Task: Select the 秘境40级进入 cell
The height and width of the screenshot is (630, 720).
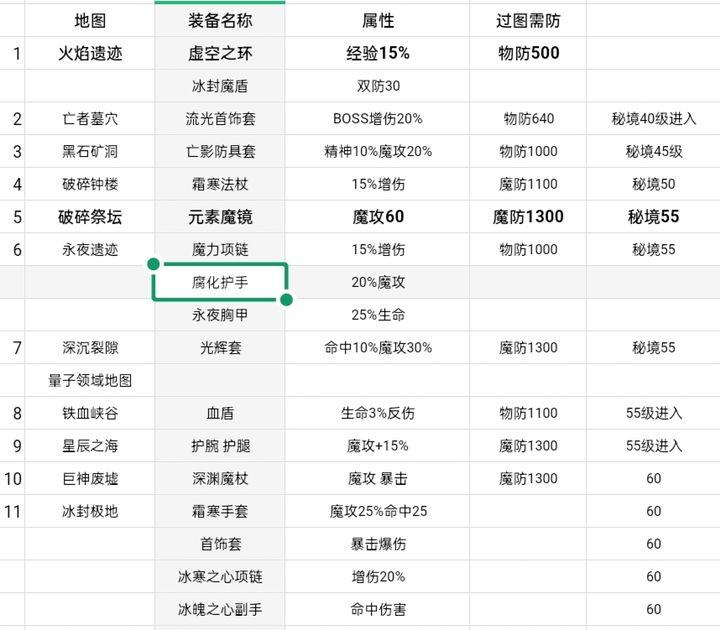Action: 653,119
